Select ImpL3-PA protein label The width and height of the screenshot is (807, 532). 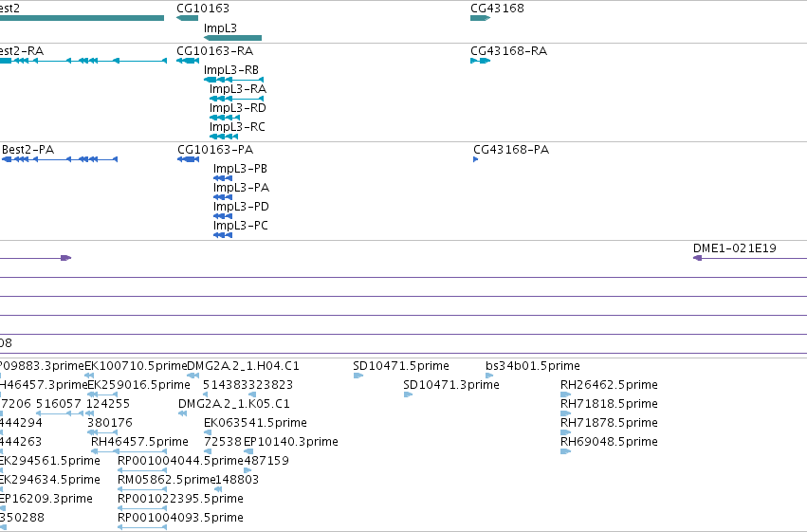point(242,188)
